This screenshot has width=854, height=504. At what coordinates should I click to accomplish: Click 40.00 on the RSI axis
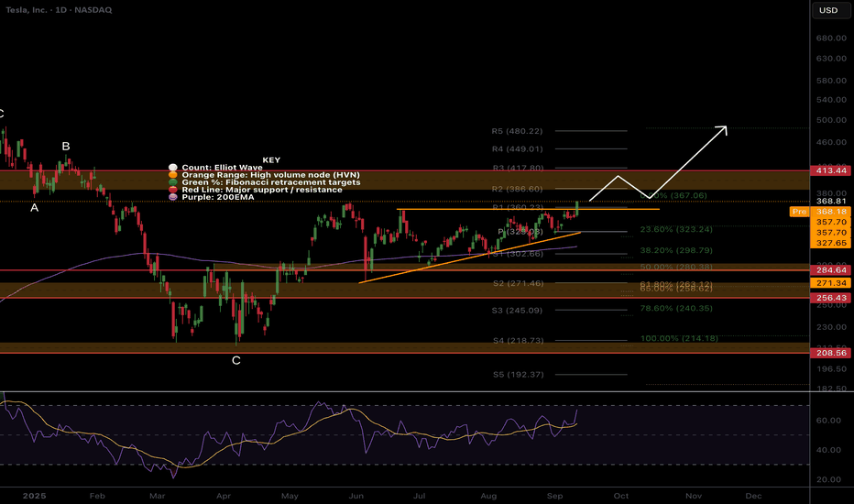827,450
